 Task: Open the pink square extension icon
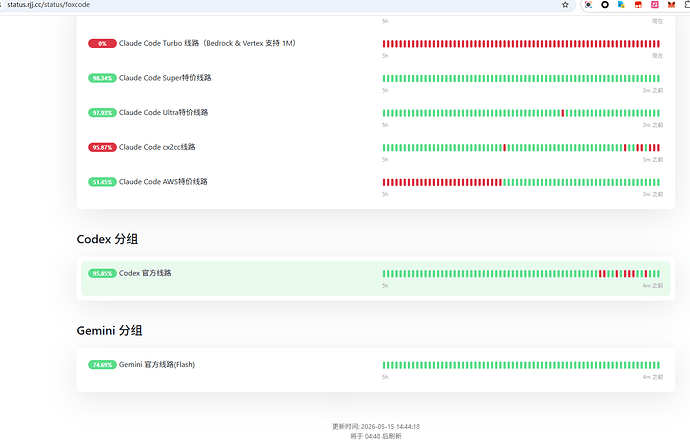tap(655, 5)
